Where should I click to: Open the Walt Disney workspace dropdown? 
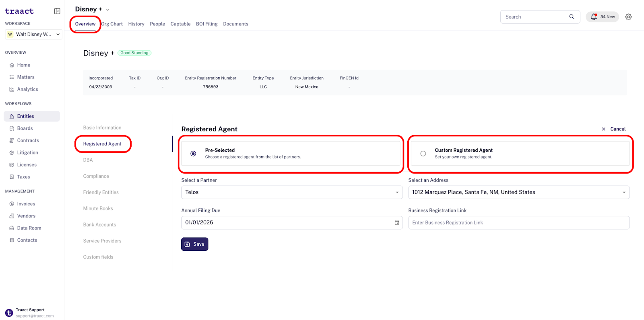pyautogui.click(x=33, y=34)
